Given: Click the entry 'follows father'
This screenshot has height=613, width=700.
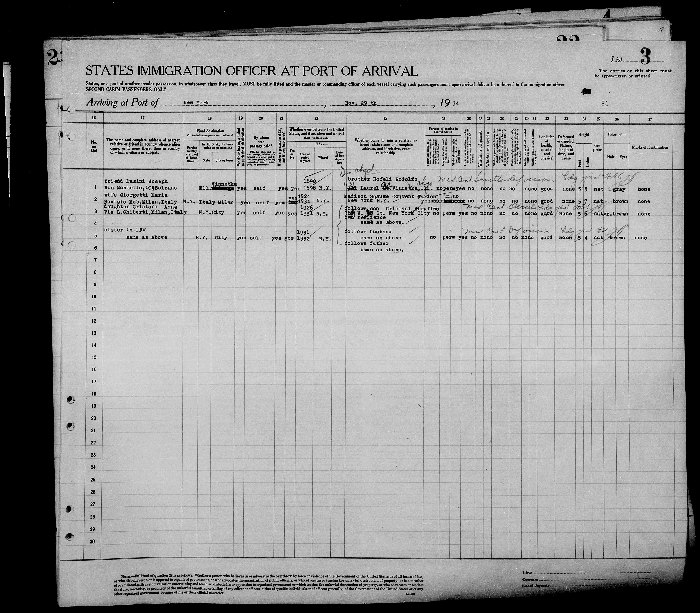Looking at the screenshot, I should tap(366, 244).
